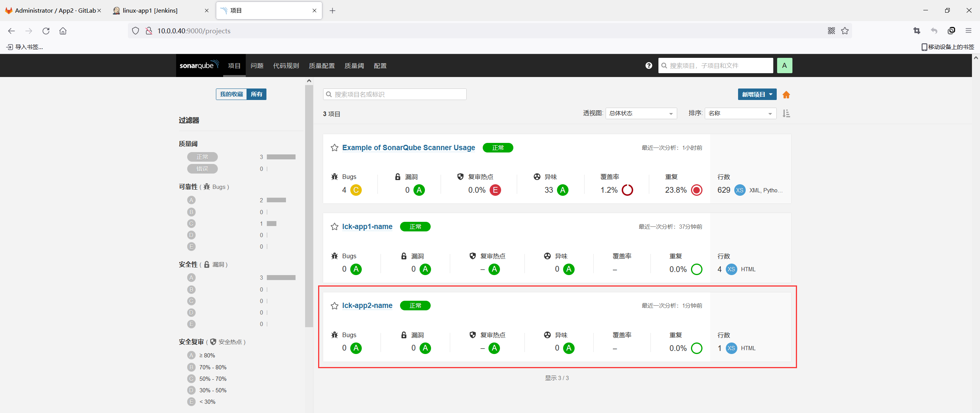Open 代码规则 in the navigation bar
Screen dimensions: 980x413
tap(286, 66)
